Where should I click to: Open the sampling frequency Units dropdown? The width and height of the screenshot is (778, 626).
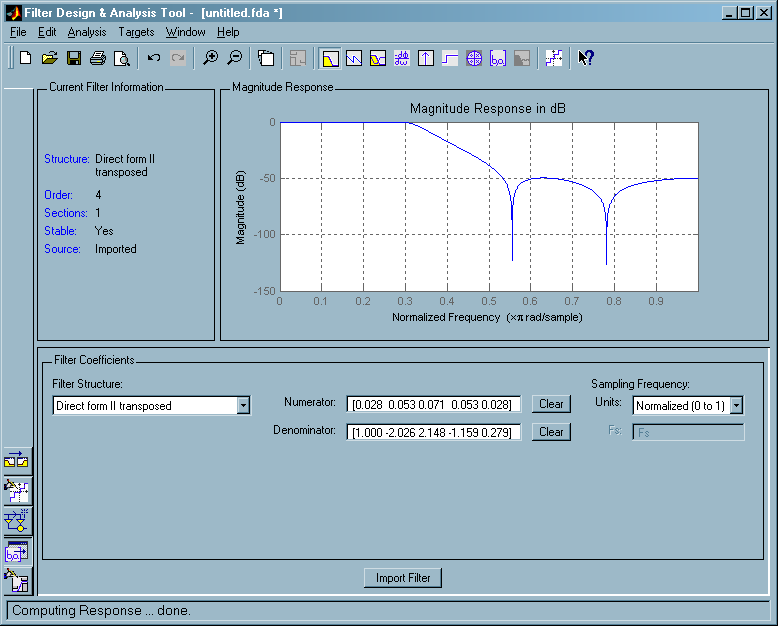pyautogui.click(x=736, y=405)
